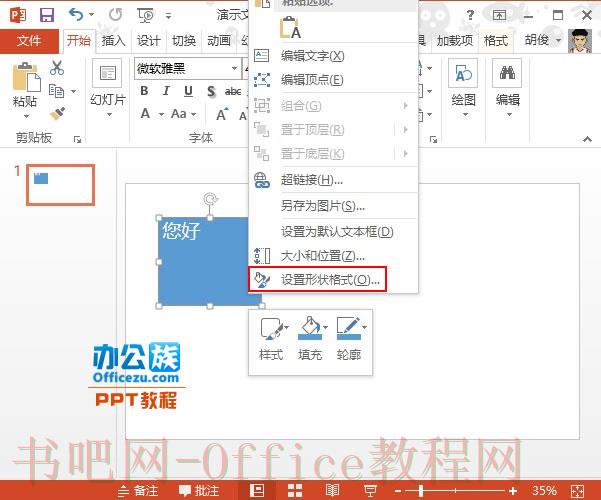Adjust the zoom slider handle
This screenshot has height=500, width=601.
pyautogui.click(x=421, y=490)
